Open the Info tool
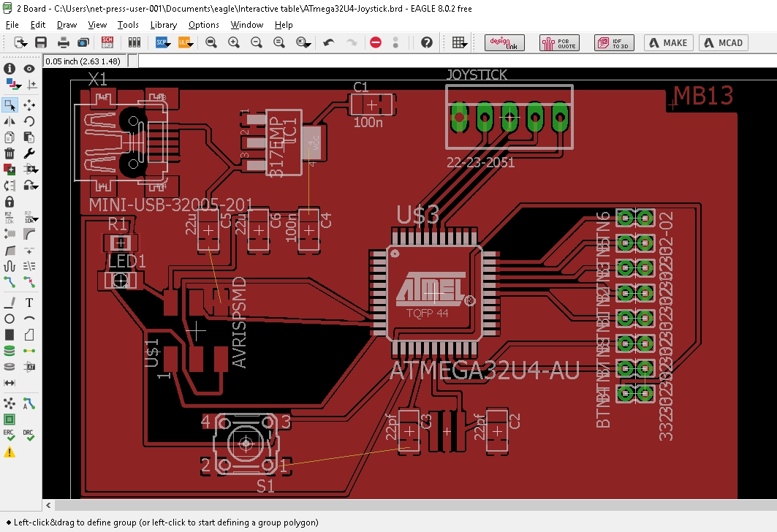The image size is (777, 532). click(x=10, y=69)
